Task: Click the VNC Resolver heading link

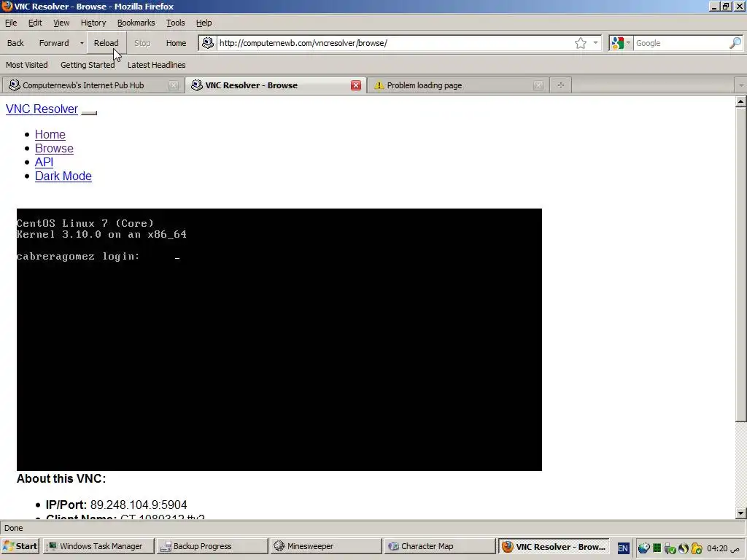Action: point(42,109)
